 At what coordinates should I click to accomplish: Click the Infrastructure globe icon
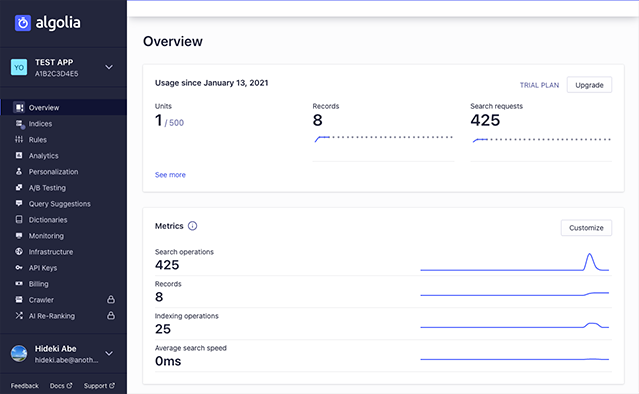tap(19, 251)
